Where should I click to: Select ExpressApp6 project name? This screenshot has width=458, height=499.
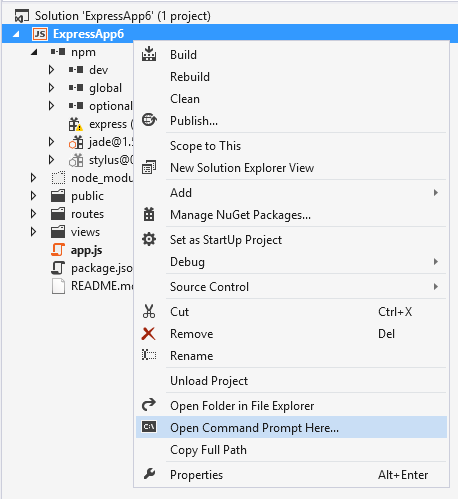(x=89, y=34)
